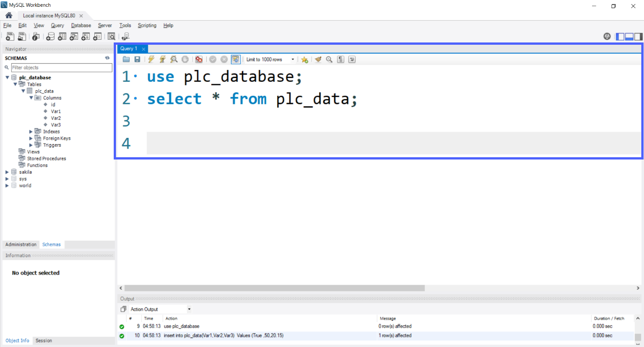Select the Var2 column in the tree
The height and width of the screenshot is (347, 644).
pos(56,118)
